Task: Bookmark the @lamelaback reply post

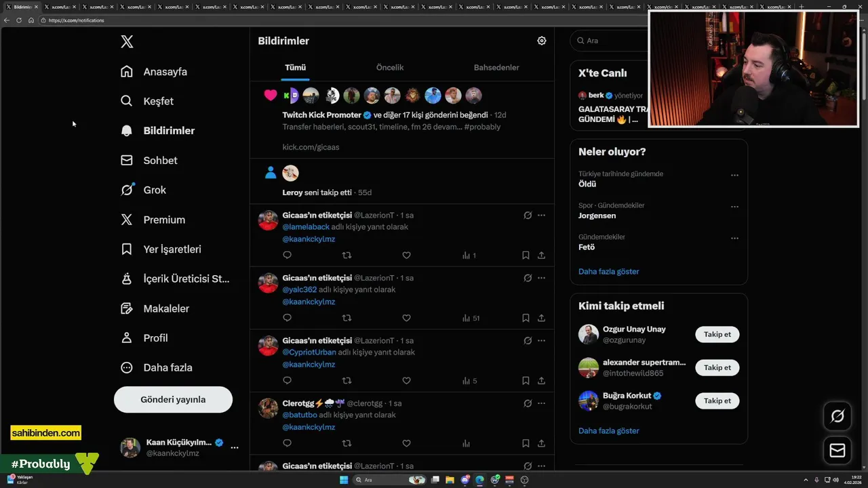Action: tap(526, 256)
